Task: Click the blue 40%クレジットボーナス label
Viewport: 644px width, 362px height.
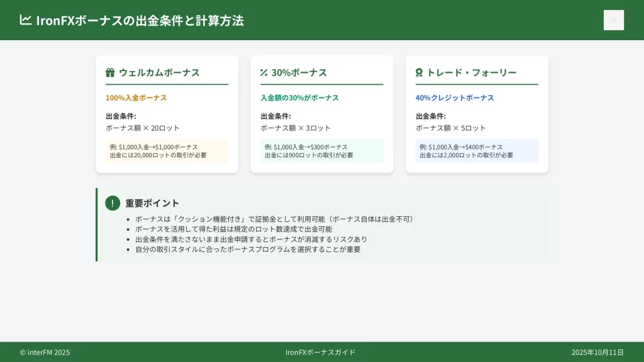Action: [455, 98]
